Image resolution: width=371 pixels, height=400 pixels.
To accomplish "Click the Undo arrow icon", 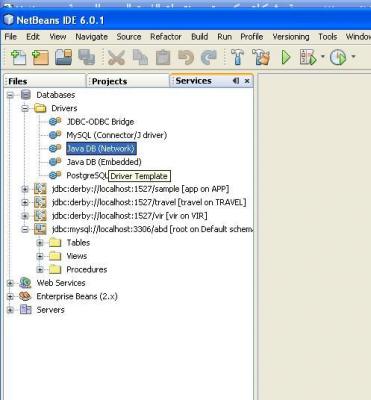I will pyautogui.click(x=186, y=57).
